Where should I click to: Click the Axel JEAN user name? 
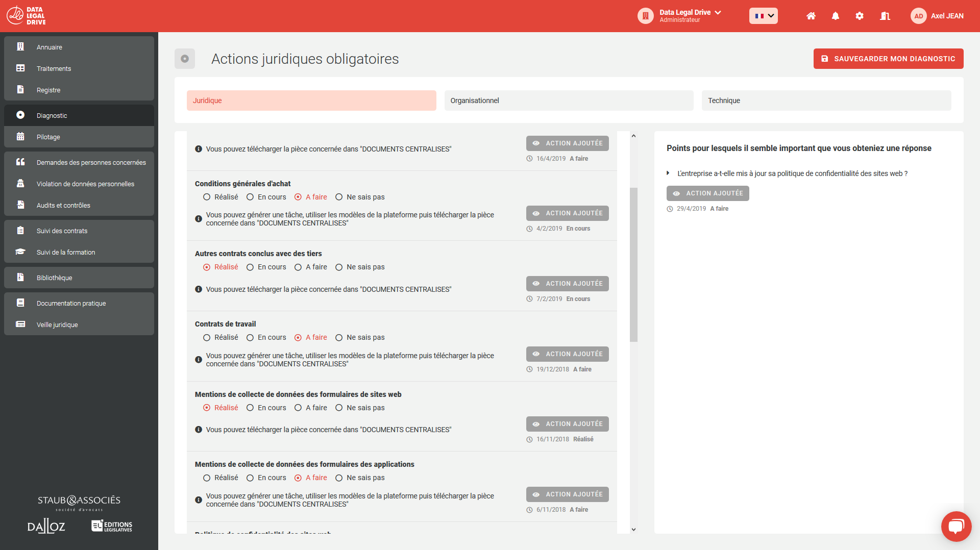(947, 16)
